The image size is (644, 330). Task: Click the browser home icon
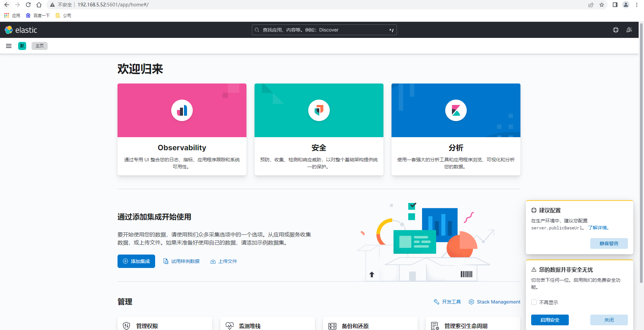coord(39,5)
